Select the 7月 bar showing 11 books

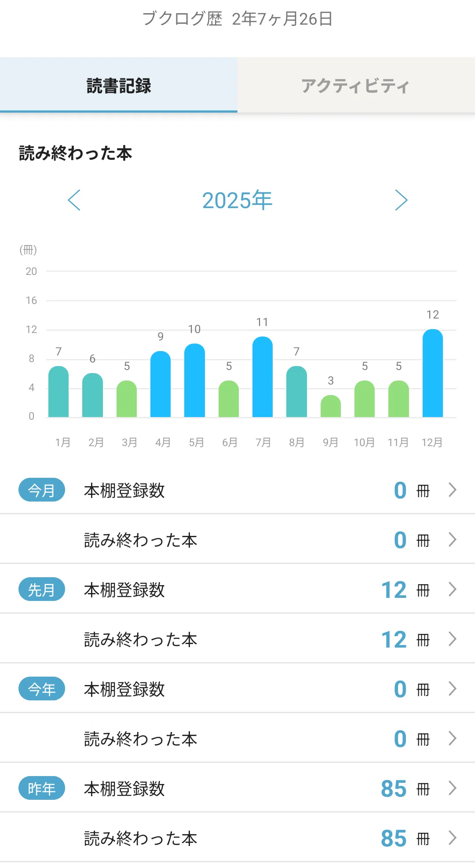pyautogui.click(x=263, y=377)
